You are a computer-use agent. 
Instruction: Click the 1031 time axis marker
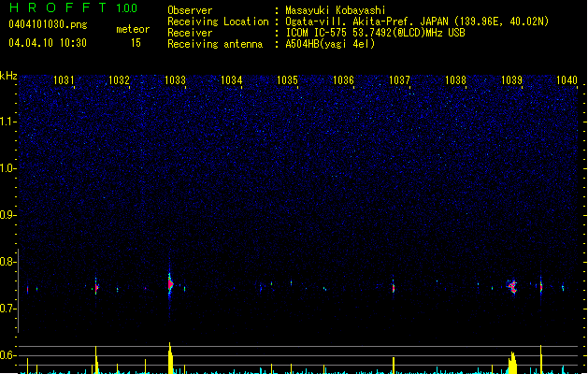64,80
